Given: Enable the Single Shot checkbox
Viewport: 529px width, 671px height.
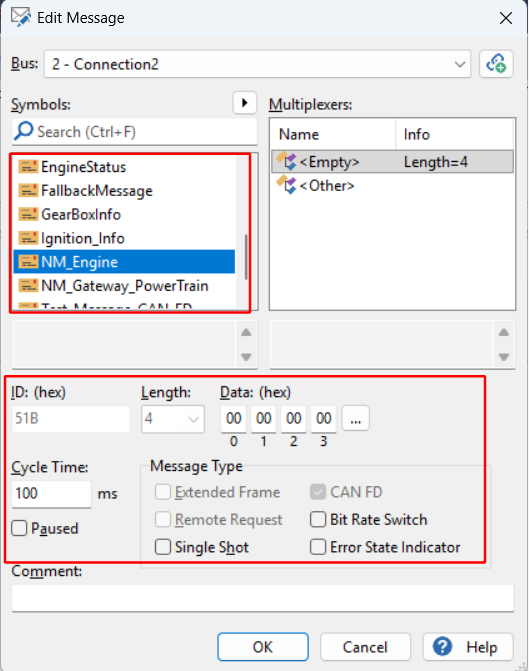Looking at the screenshot, I should (163, 547).
